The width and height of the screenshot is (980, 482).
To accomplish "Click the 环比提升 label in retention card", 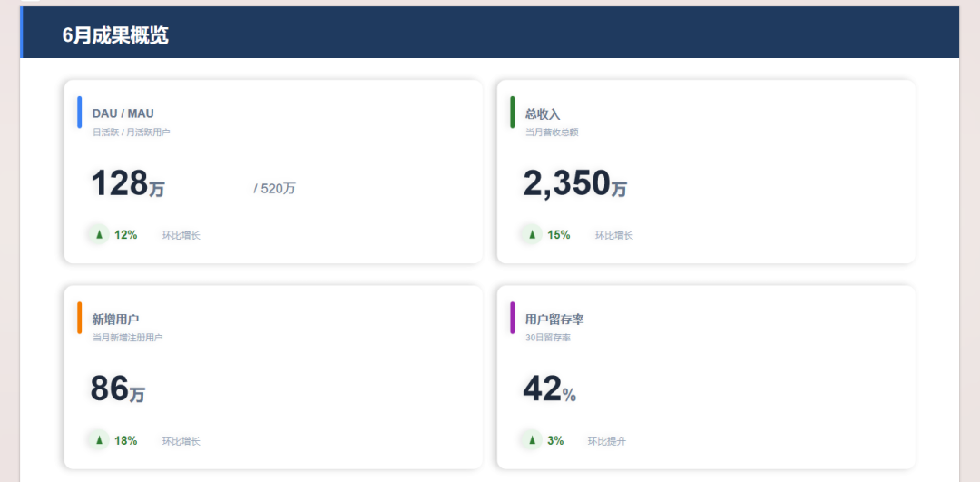I will pos(606,441).
